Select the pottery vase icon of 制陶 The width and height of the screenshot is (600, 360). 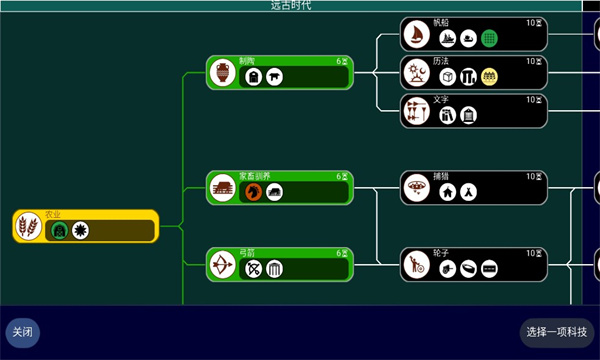(222, 73)
